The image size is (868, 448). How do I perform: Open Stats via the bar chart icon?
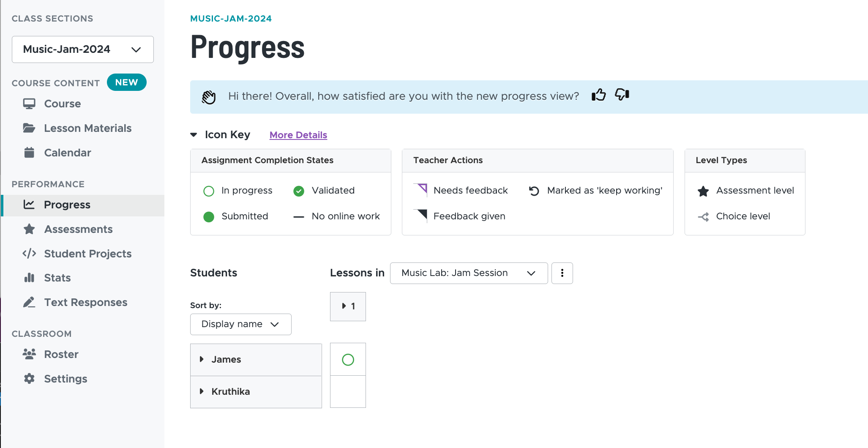29,278
